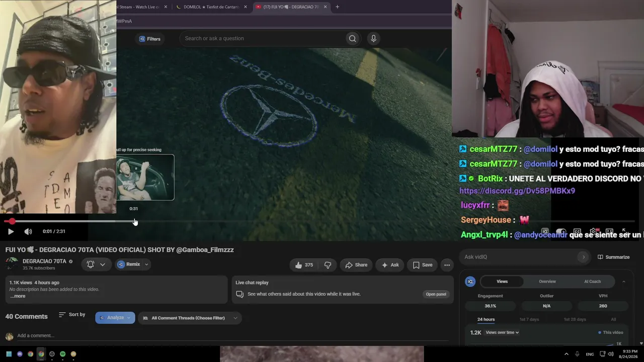Click the vidIQ logo in stats panel
644x362 pixels.
click(x=470, y=282)
